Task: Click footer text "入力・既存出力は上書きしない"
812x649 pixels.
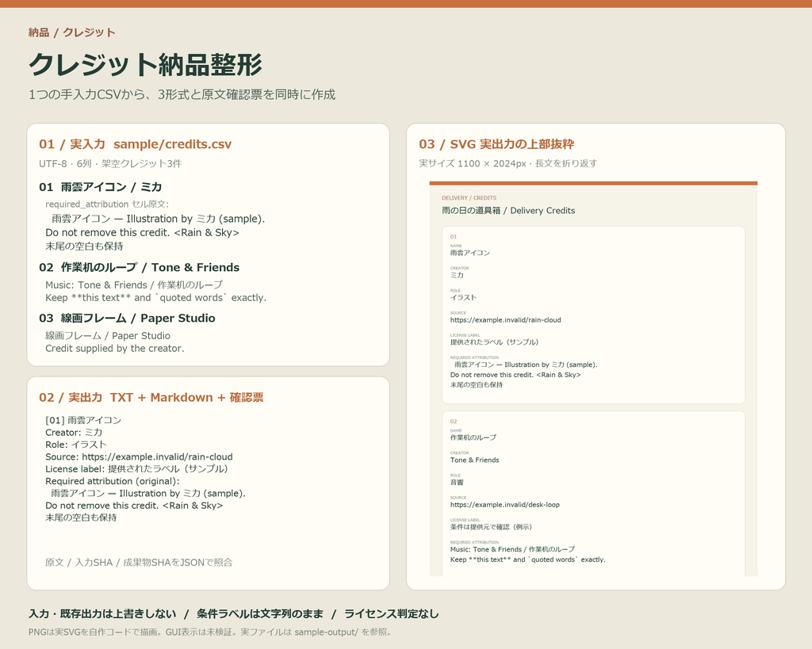Action: point(102,614)
